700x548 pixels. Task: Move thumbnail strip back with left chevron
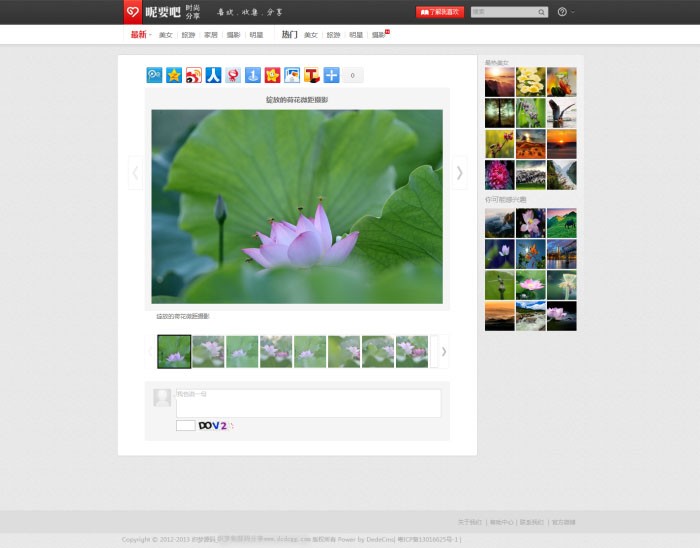click(x=150, y=352)
